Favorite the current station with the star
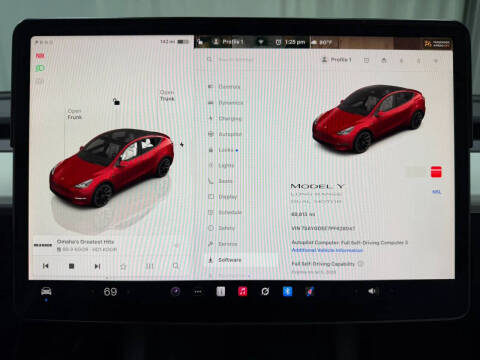The width and height of the screenshot is (480, 360). tap(123, 266)
